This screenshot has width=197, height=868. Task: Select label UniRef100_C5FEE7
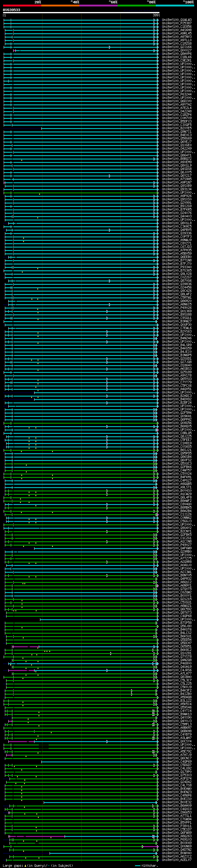tap(177, 440)
